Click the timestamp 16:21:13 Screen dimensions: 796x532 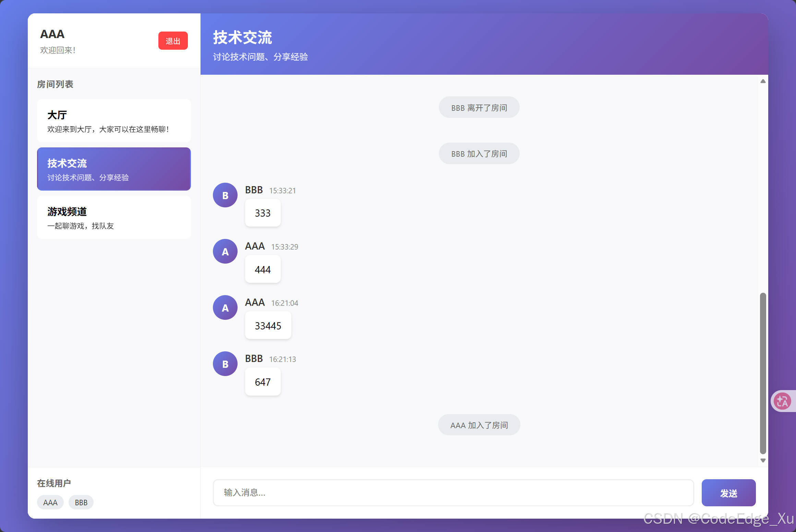282,359
